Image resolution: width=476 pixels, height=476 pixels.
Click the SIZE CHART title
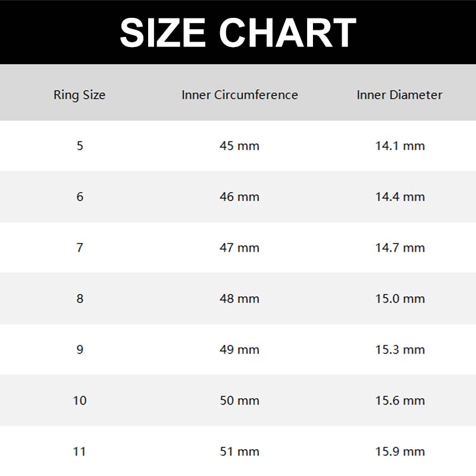pos(238,32)
